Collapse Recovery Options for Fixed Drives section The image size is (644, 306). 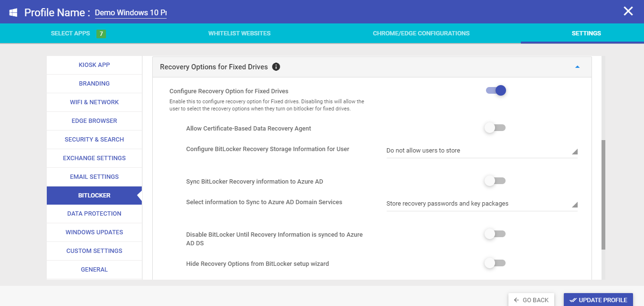[x=577, y=67]
